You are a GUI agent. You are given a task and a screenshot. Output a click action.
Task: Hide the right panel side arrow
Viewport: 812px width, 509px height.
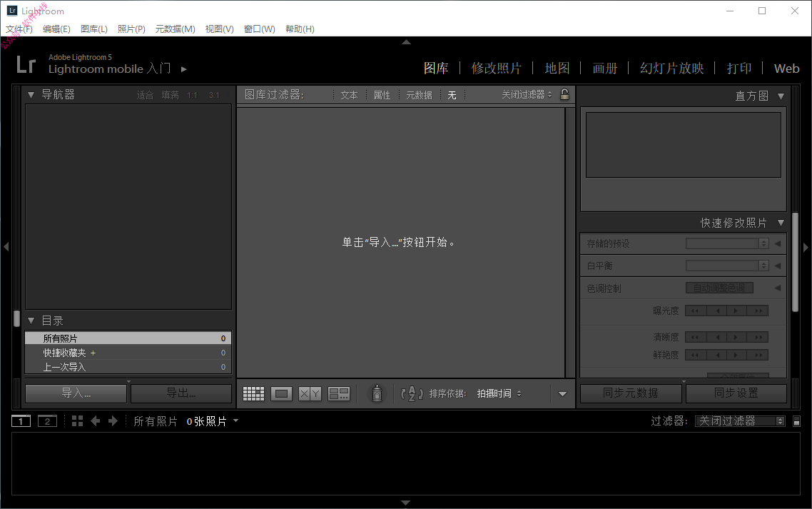(x=806, y=247)
